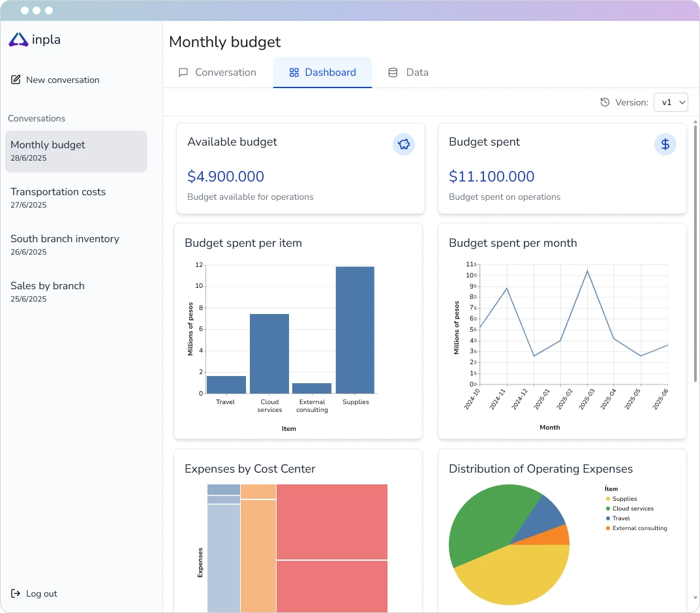This screenshot has height=613, width=700.
Task: Click the External consulting bar in the chart
Action: (312, 388)
